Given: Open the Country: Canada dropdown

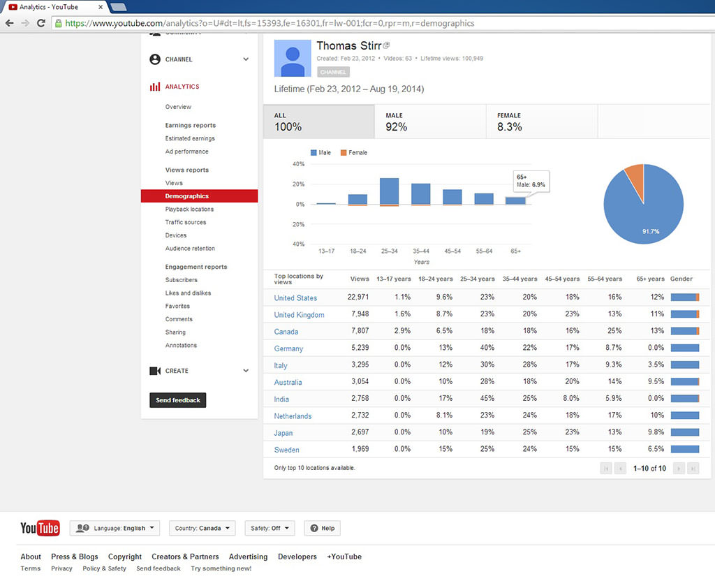Looking at the screenshot, I should [202, 528].
